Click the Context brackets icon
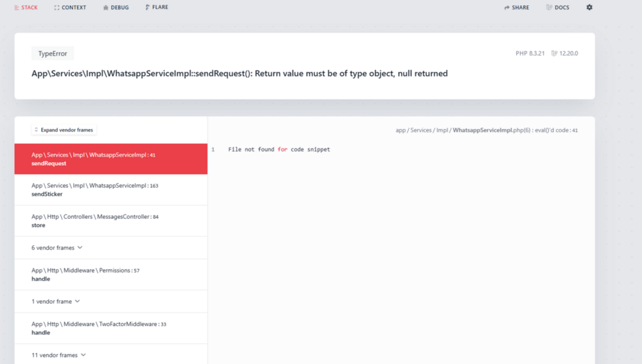The width and height of the screenshot is (642, 364). coord(57,8)
